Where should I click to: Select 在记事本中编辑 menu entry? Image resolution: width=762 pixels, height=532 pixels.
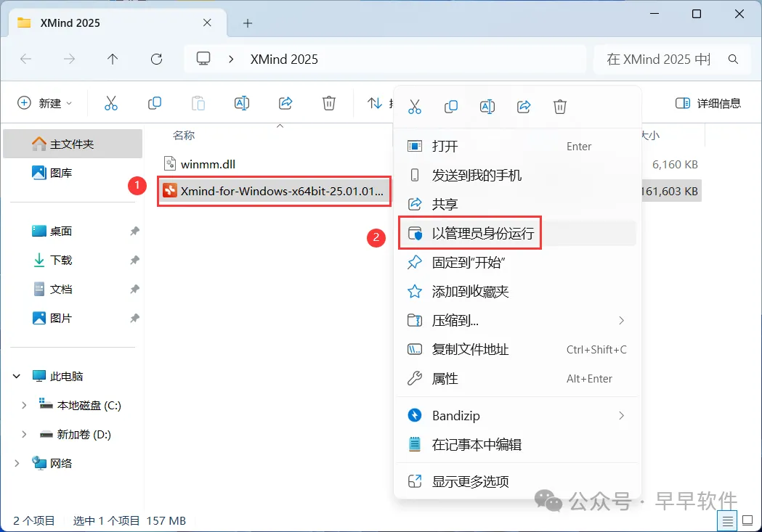[x=517, y=445]
